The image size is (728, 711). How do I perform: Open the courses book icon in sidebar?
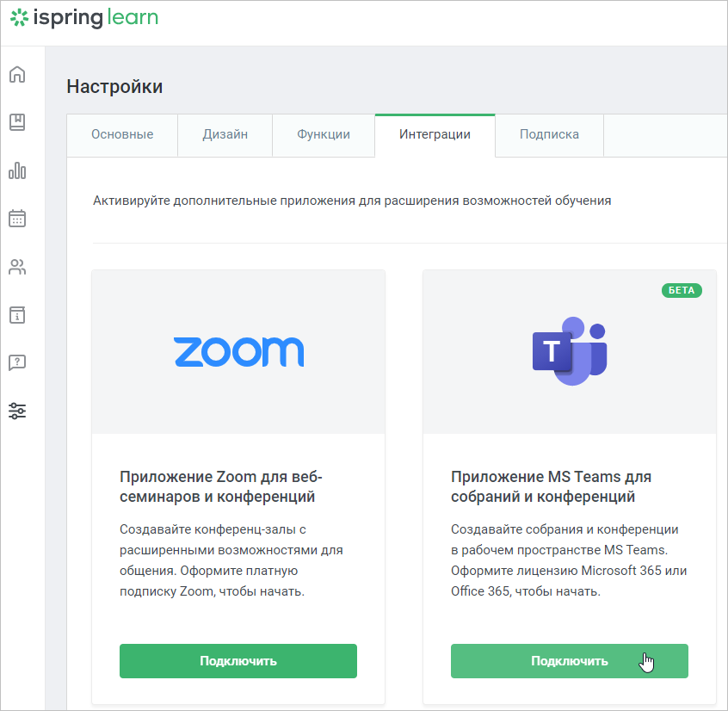pos(17,122)
